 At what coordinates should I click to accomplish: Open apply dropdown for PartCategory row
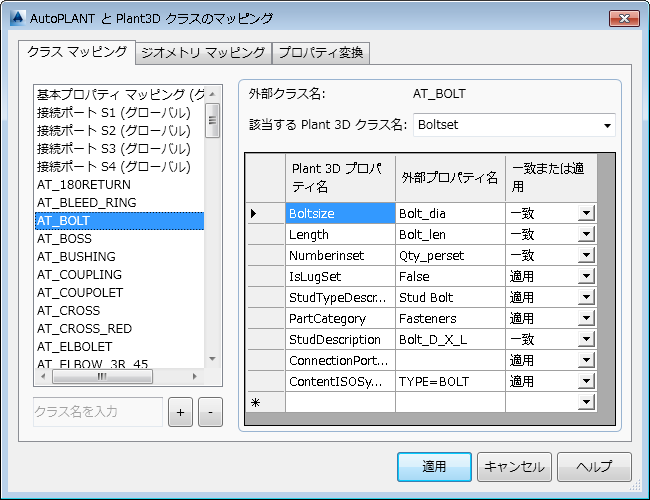[586, 318]
